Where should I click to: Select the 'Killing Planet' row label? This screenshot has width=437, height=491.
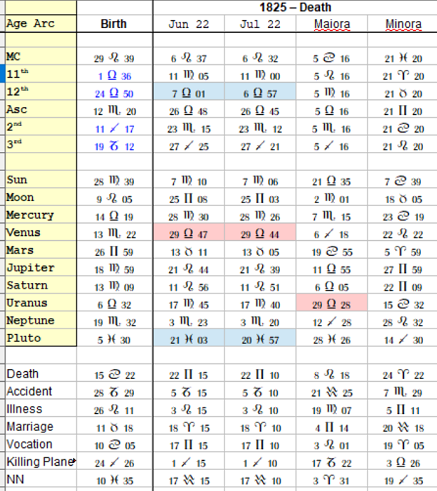41,462
